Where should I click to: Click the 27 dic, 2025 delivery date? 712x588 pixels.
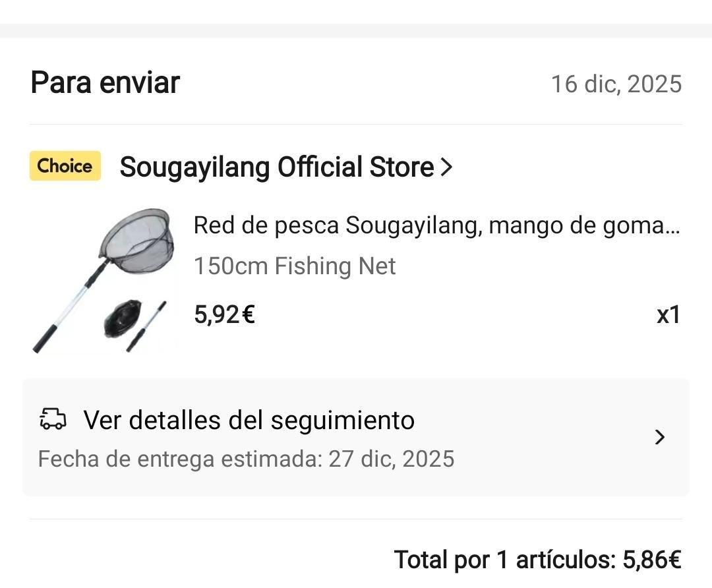pos(392,459)
